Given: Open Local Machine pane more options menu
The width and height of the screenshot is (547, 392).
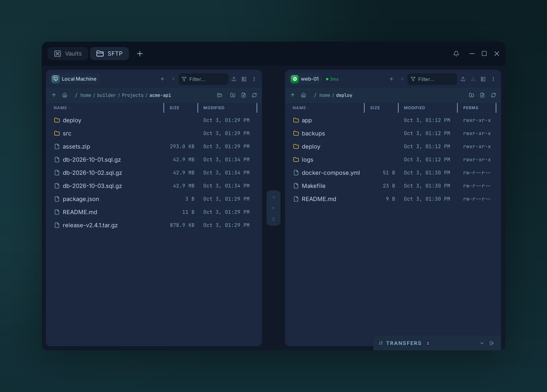Looking at the screenshot, I should point(254,79).
